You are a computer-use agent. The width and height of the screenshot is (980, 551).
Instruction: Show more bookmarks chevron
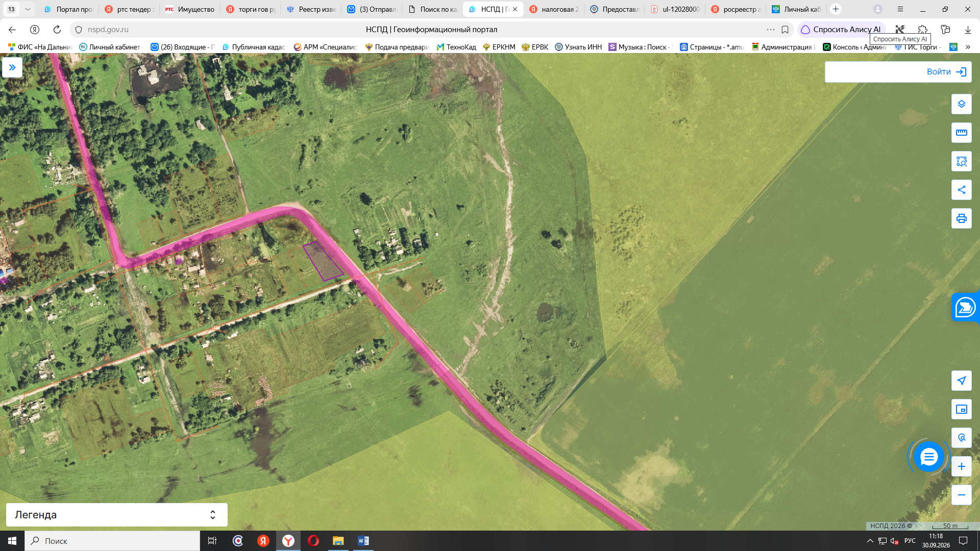[x=968, y=47]
